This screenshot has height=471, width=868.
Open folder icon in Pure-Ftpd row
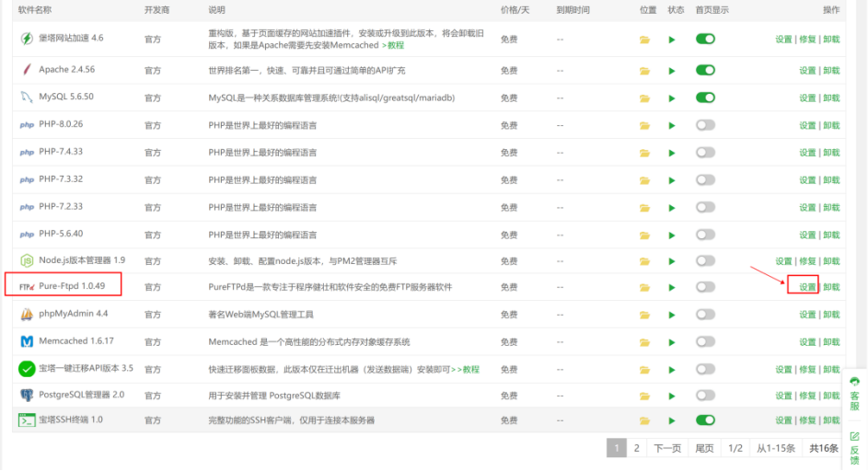pyautogui.click(x=644, y=287)
